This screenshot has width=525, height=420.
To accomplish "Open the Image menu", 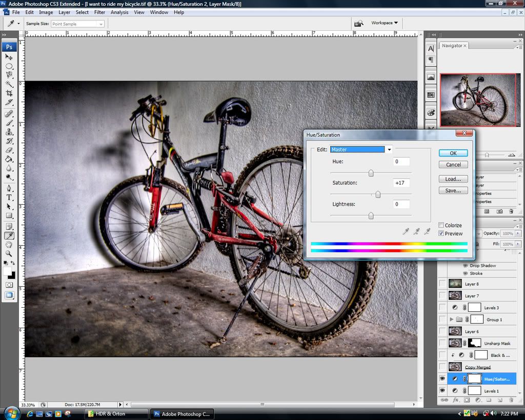I will coord(46,12).
